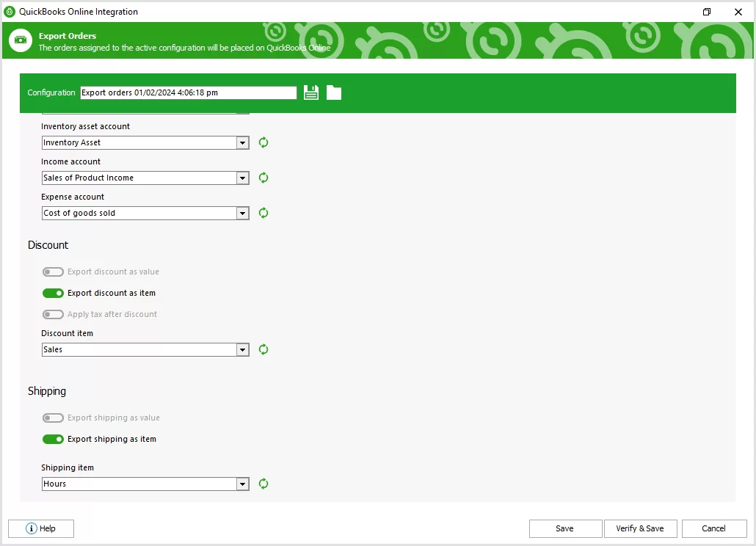Save the current configuration using the floppy disk icon
756x546 pixels.
coord(310,92)
